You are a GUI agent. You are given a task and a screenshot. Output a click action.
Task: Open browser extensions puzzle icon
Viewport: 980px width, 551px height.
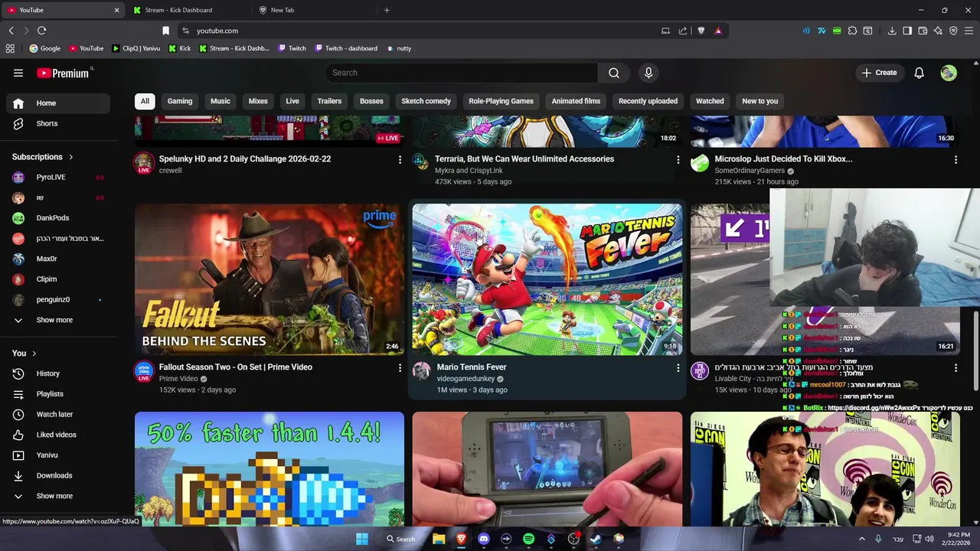[x=852, y=31]
